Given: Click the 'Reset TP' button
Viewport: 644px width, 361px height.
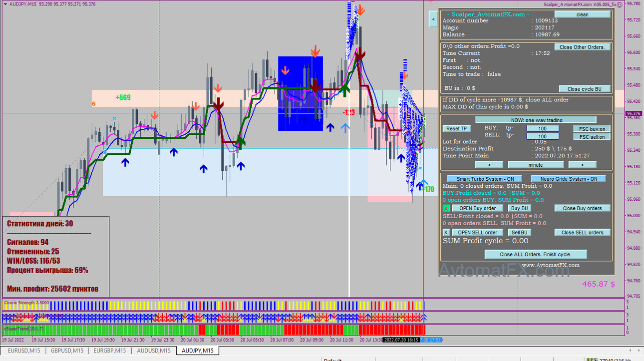Looking at the screenshot, I should point(456,128).
